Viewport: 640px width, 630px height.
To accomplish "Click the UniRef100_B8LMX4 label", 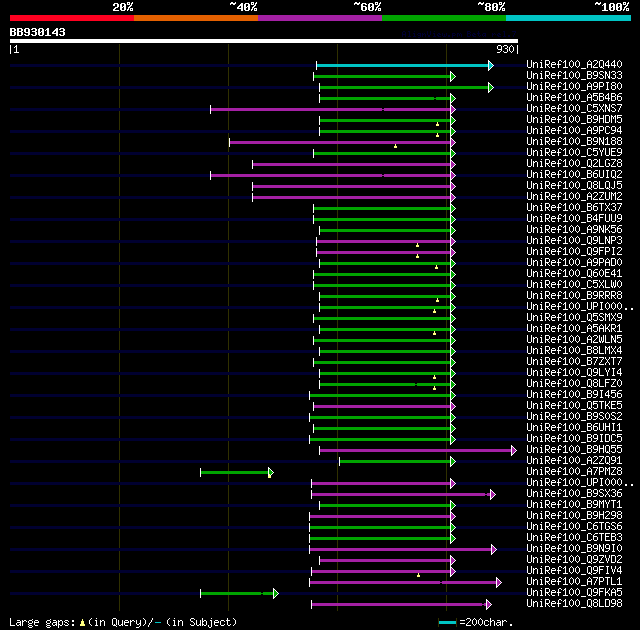I will point(574,351).
